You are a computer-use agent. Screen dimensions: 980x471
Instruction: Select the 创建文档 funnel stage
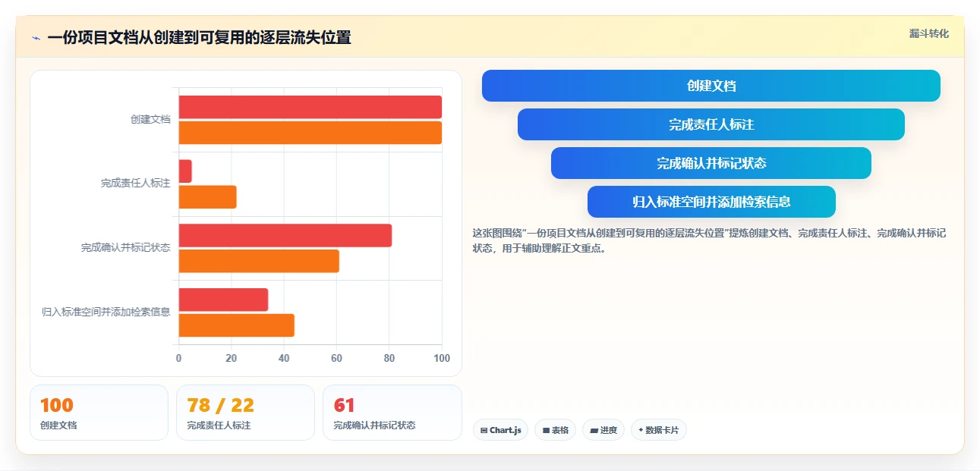click(x=711, y=86)
